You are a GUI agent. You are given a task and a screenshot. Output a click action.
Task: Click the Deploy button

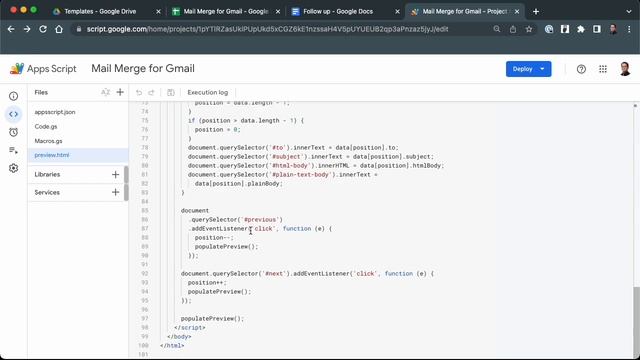point(522,69)
